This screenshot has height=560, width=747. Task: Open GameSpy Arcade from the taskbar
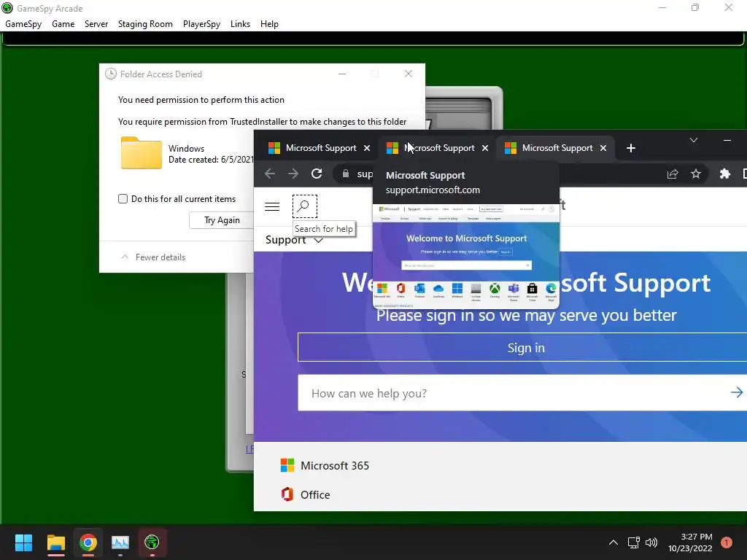point(152,542)
